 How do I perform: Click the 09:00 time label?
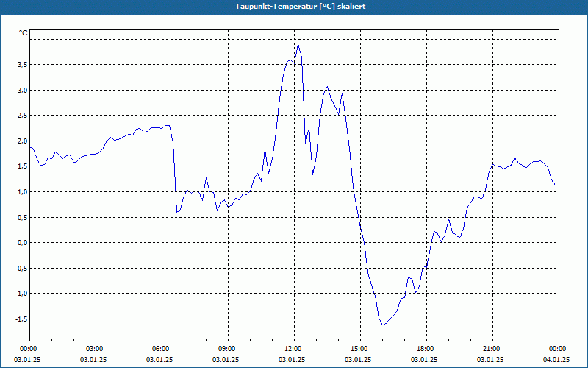(228, 349)
